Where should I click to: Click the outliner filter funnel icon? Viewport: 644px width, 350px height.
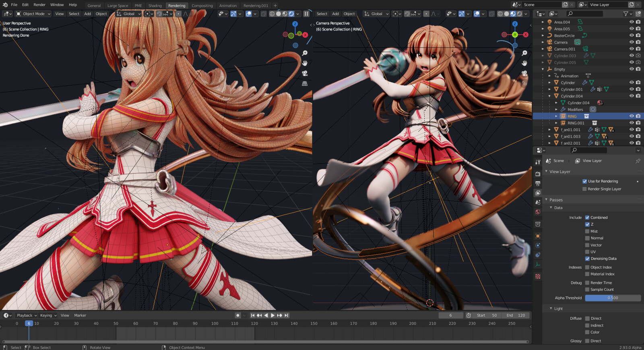pos(625,14)
